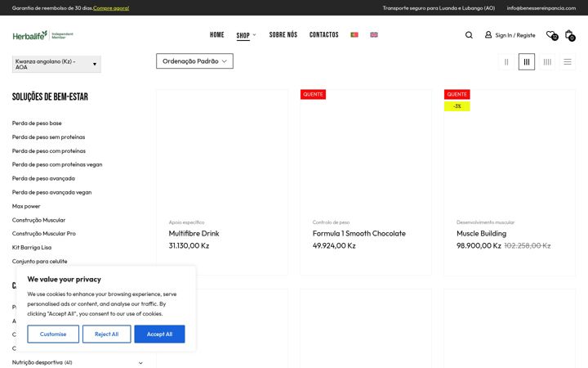Open the Kwanza angolano currency dropdown

(x=56, y=65)
